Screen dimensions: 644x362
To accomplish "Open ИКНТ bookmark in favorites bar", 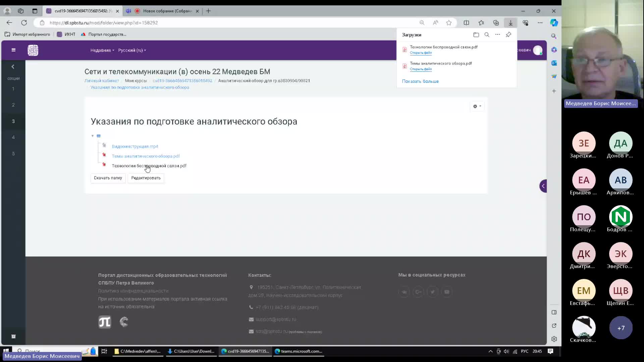I will tap(66, 34).
